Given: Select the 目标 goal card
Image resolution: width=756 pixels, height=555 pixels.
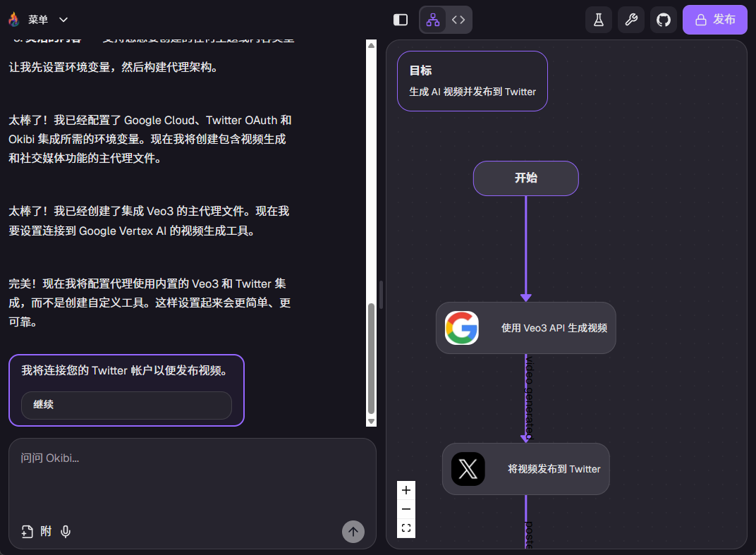Looking at the screenshot, I should (x=472, y=81).
